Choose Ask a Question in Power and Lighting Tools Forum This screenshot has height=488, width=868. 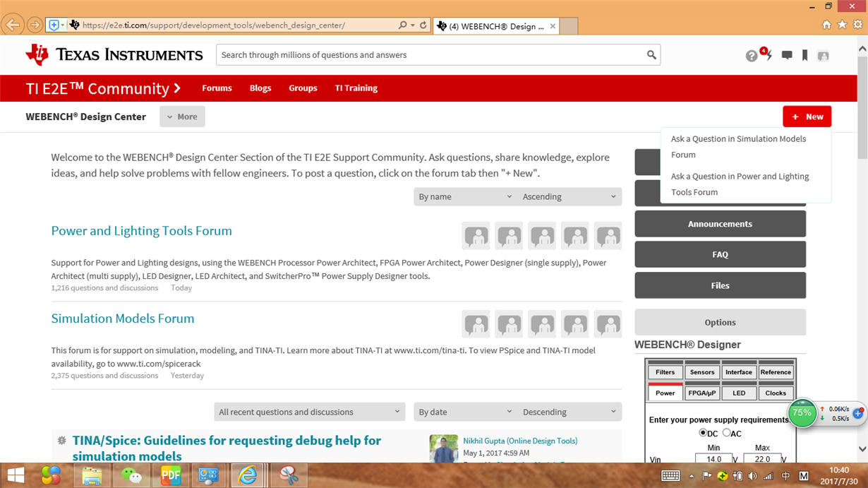pos(740,184)
